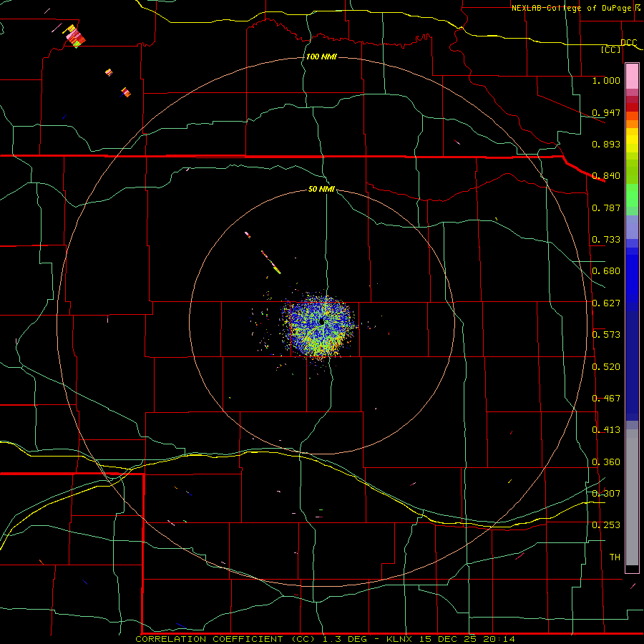
Task: Click the 0.947 legend value
Action: coord(606,112)
